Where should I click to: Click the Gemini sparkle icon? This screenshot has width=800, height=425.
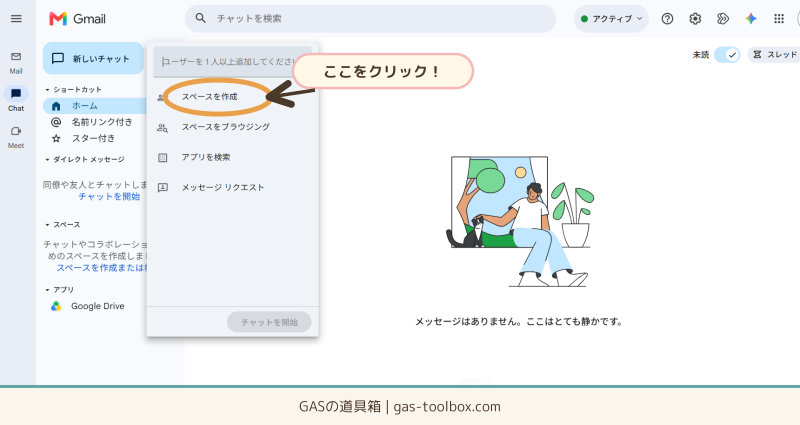(x=751, y=19)
